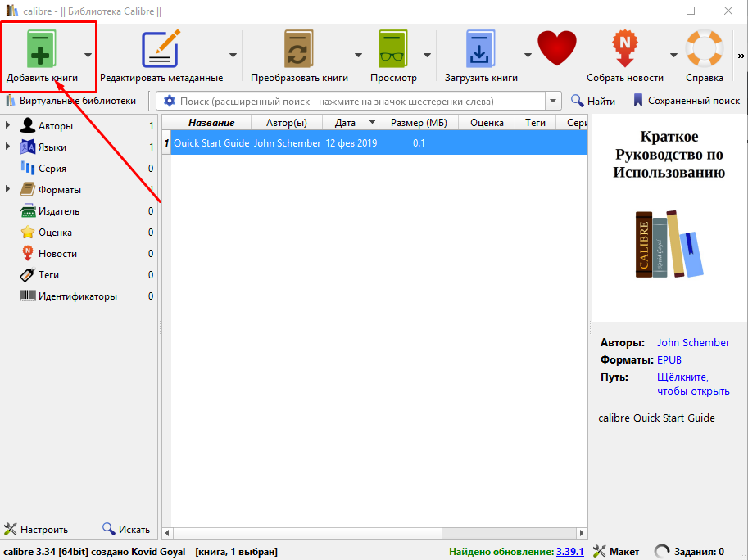Click the date cell 12 фев 2019
This screenshot has height=560, width=748.
351,143
